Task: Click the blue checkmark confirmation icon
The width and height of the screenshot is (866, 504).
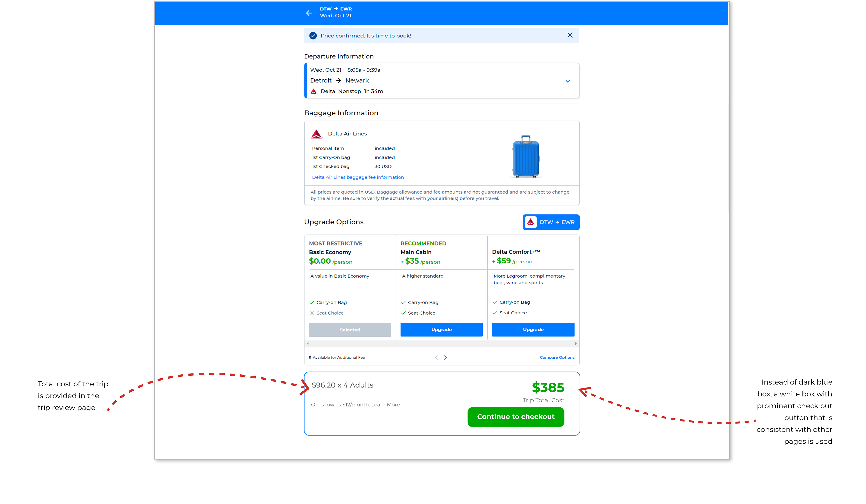Action: click(x=313, y=36)
